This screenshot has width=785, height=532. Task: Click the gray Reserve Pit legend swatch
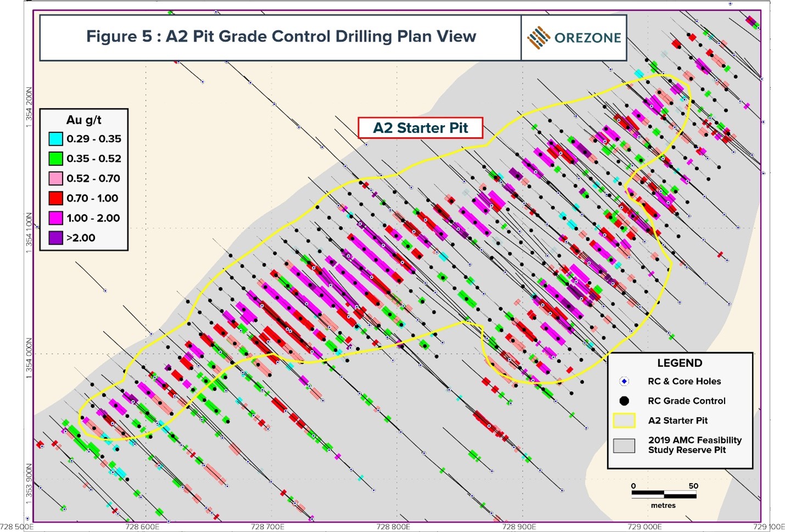[623, 445]
